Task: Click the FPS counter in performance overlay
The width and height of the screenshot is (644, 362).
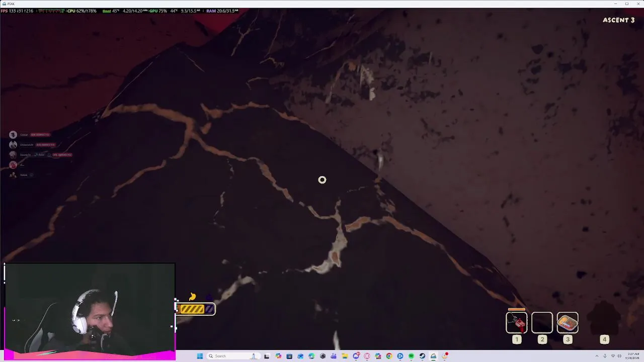Action: [x=17, y=11]
